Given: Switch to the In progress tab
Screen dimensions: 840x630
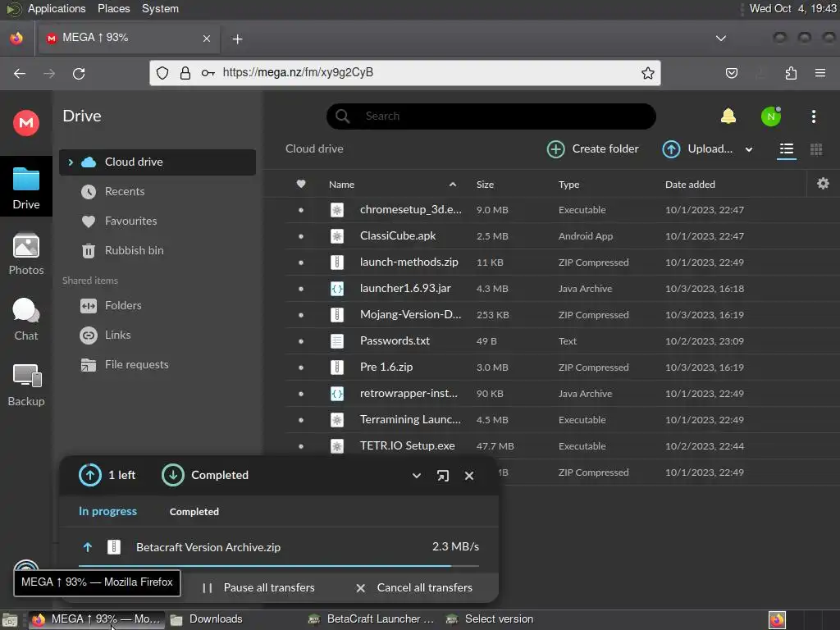Looking at the screenshot, I should click(x=107, y=512).
